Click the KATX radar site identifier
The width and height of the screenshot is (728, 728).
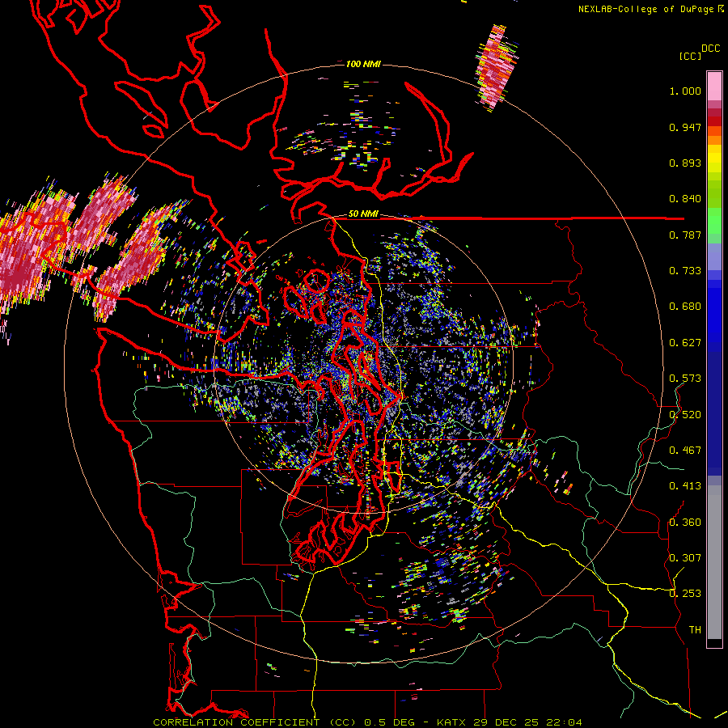pos(453,722)
